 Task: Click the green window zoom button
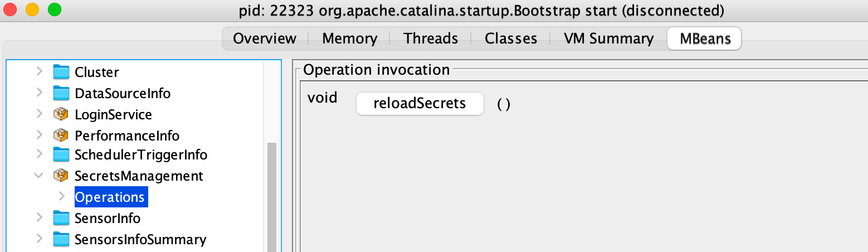tap(54, 9)
